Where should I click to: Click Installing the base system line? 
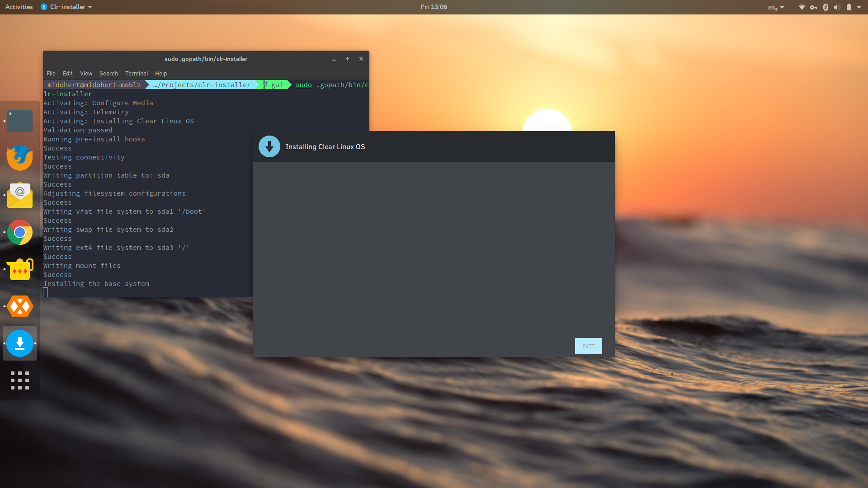pos(96,284)
